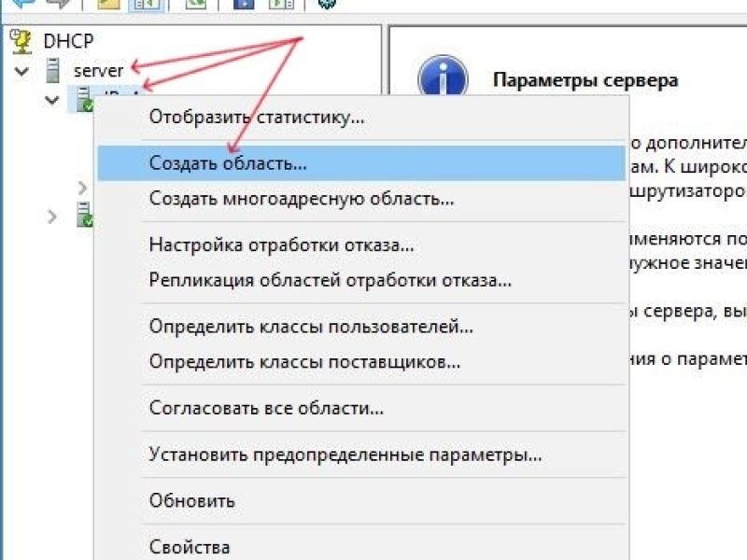Click the highlighted IPv4 server icon

[x=85, y=99]
